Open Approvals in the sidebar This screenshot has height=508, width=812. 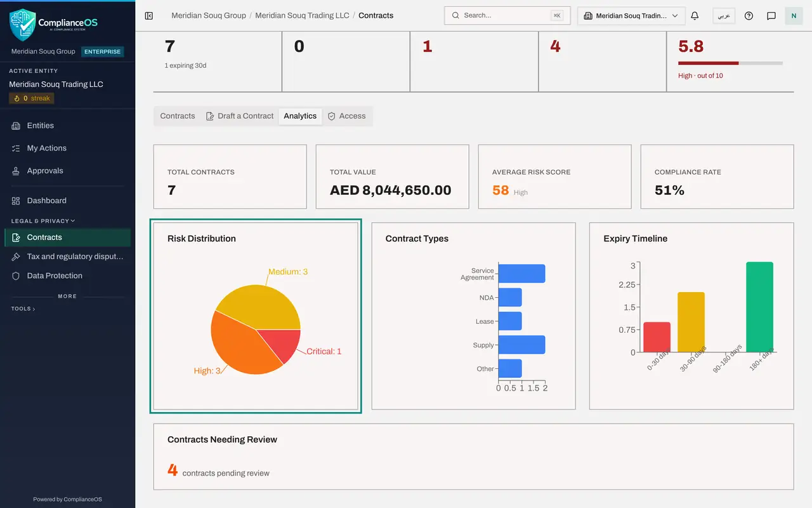[67, 171]
